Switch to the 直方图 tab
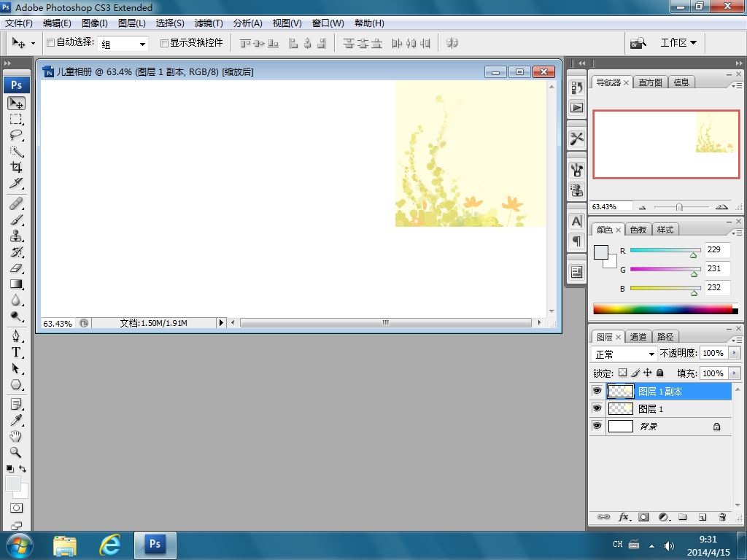This screenshot has height=560, width=747. (x=650, y=82)
